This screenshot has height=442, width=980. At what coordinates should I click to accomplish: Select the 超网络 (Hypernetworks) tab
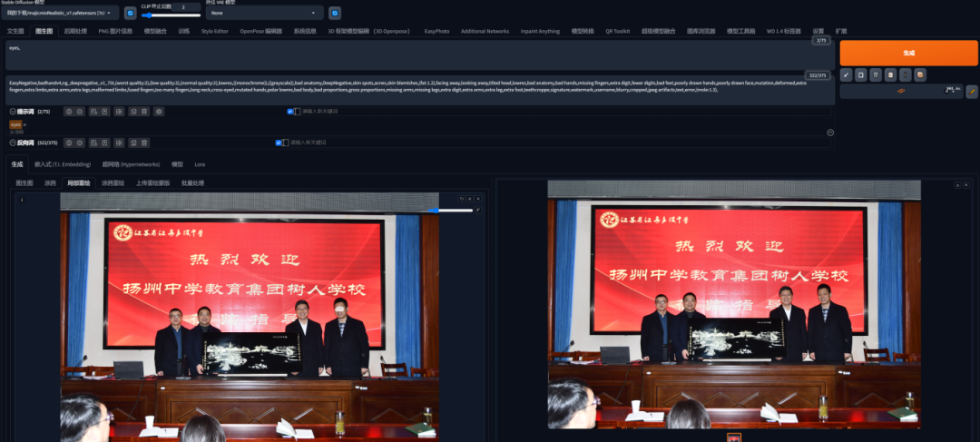(131, 164)
